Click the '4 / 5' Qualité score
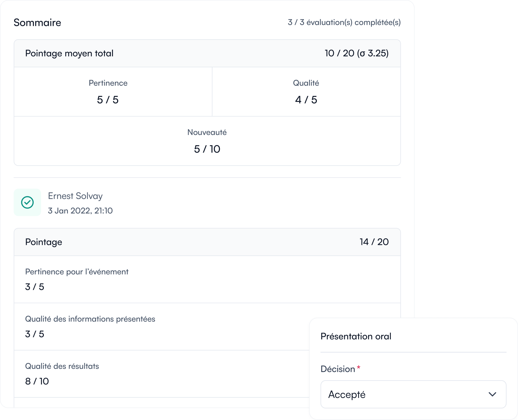518x420 pixels. coord(306,100)
